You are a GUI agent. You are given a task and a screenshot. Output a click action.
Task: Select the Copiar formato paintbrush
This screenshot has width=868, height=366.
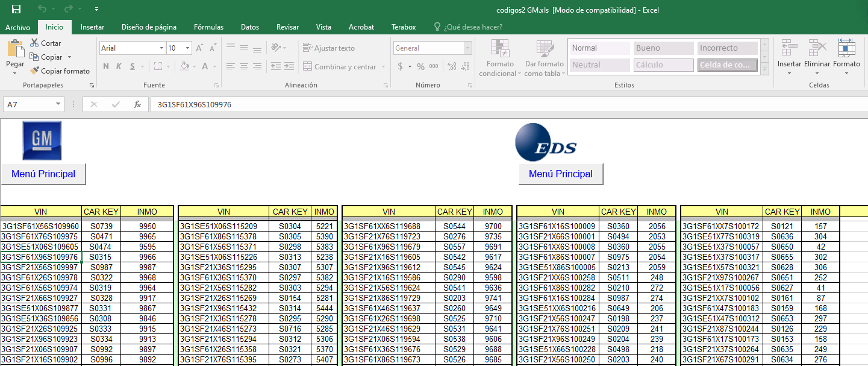(35, 71)
